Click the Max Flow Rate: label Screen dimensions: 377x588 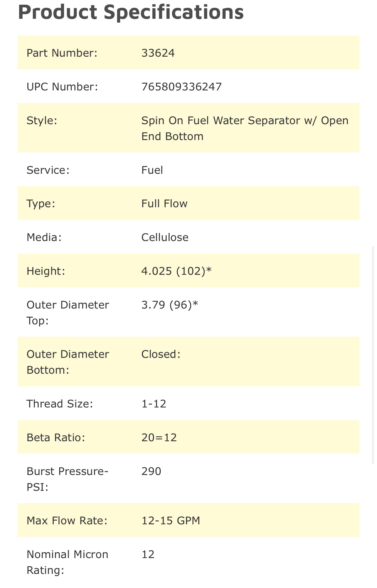pyautogui.click(x=67, y=521)
